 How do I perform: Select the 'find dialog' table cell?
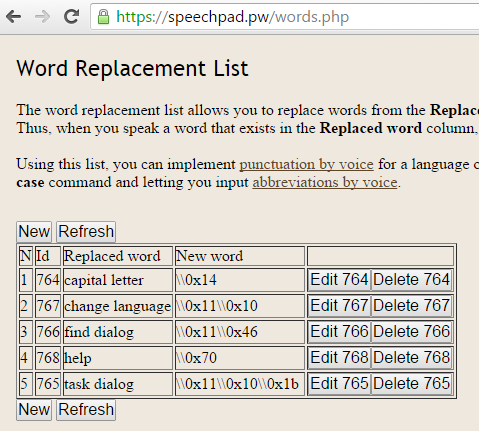click(118, 332)
